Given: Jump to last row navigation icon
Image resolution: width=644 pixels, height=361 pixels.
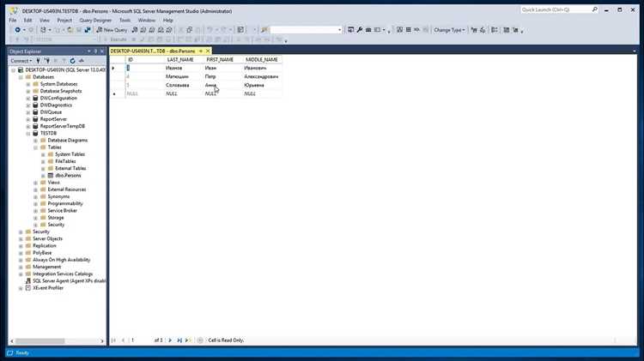Looking at the screenshot, I should 179,340.
